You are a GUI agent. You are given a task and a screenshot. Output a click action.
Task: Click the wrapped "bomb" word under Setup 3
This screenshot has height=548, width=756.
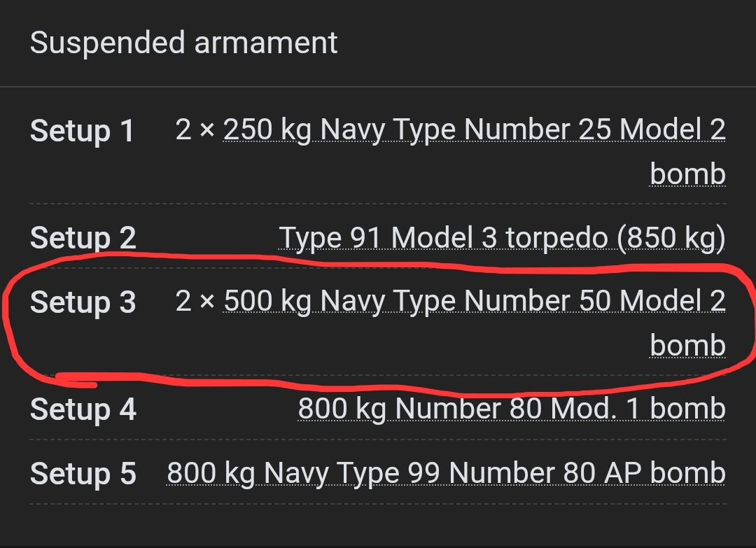(x=687, y=345)
